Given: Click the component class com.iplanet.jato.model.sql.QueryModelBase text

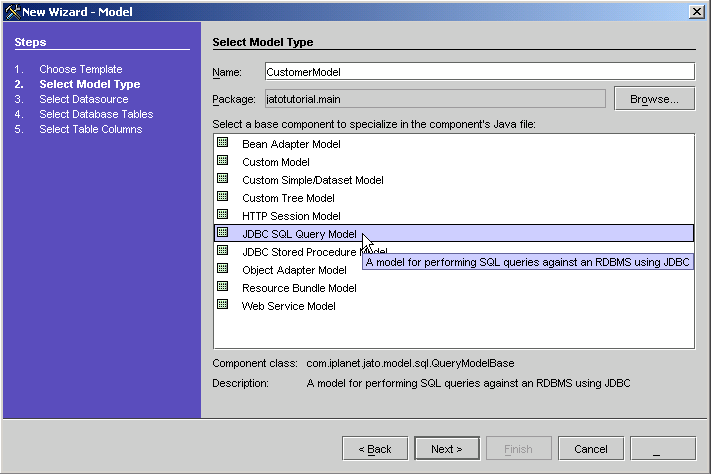Looking at the screenshot, I should (410, 363).
